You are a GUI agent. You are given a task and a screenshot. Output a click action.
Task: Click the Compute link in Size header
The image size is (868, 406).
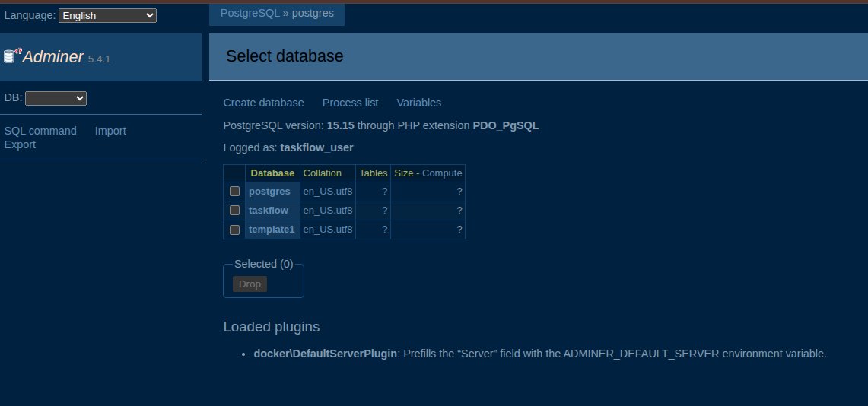pos(442,173)
